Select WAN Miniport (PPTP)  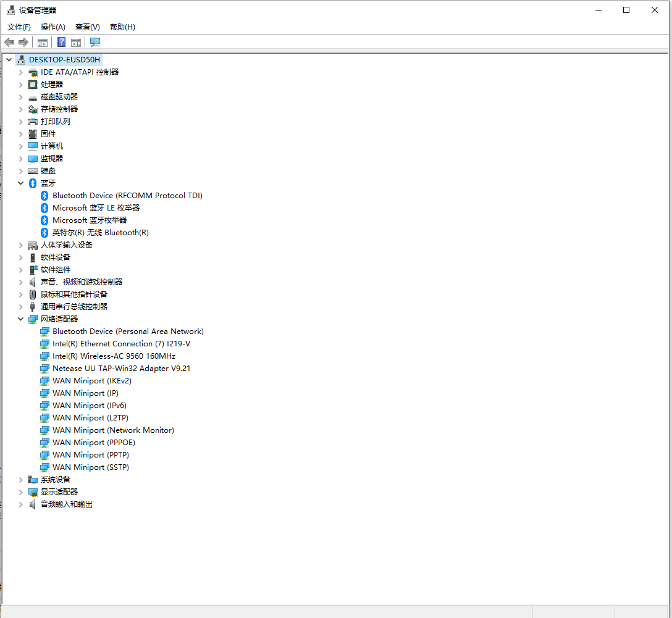pos(90,455)
